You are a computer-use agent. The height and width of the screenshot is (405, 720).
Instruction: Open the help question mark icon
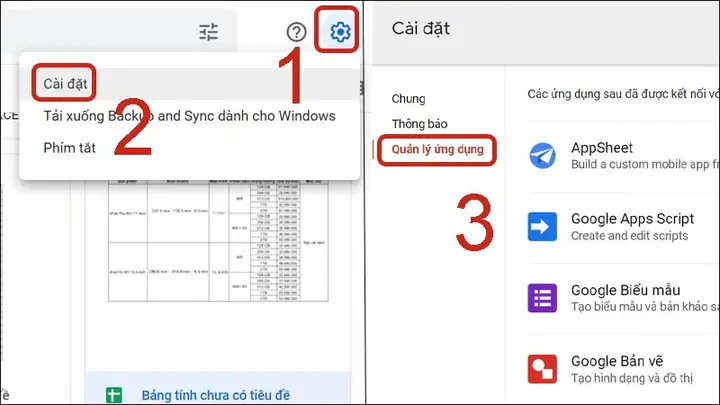click(297, 32)
